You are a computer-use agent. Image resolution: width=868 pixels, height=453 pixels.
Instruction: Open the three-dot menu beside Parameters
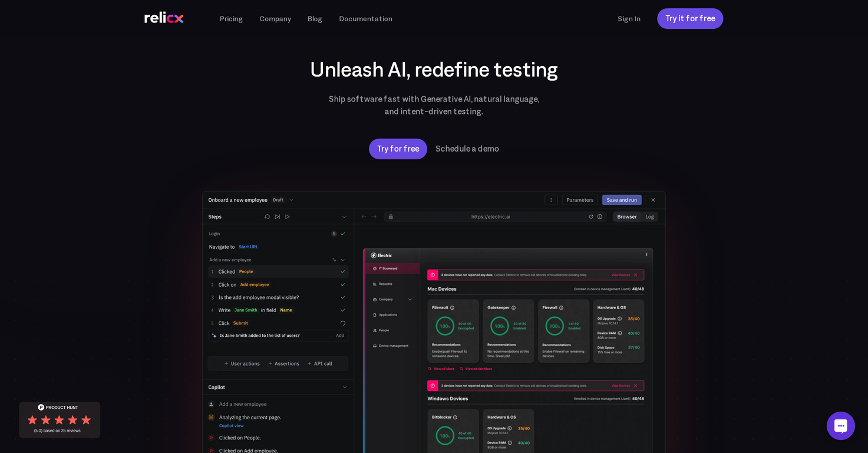point(551,200)
